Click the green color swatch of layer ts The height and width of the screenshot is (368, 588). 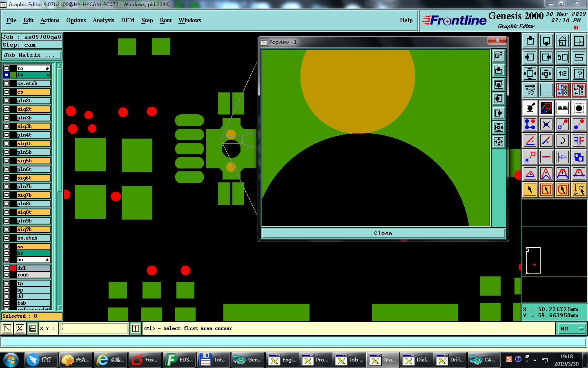[x=13, y=75]
